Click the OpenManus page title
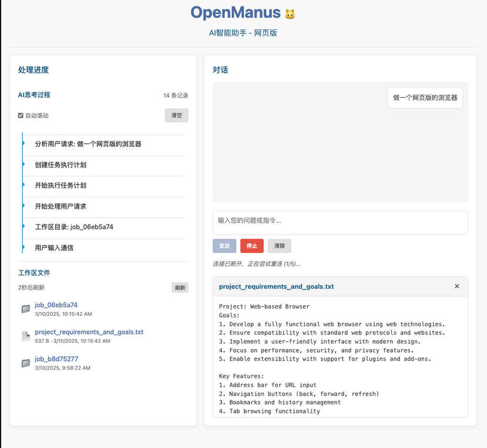The height and width of the screenshot is (448, 487). pos(236,13)
